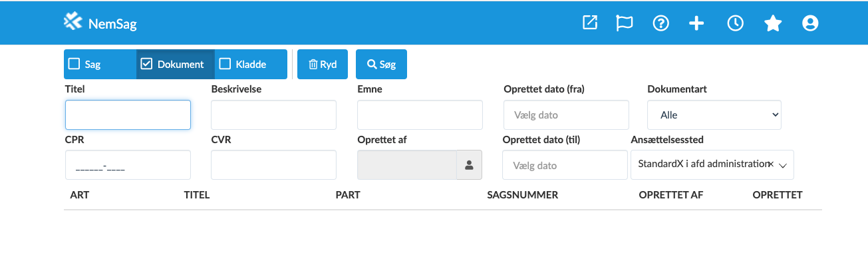Open the Oprettet dato (fra) date picker
The width and height of the screenshot is (868, 273).
point(565,115)
